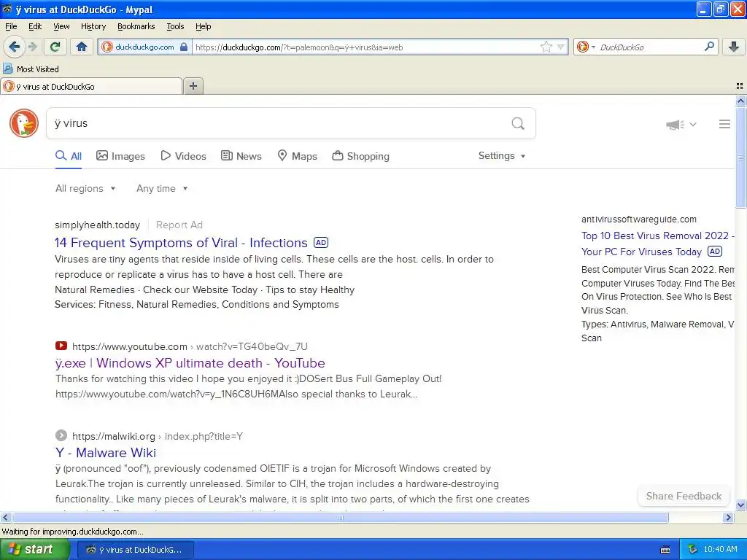Open the list all tabs button
The width and height of the screenshot is (747, 560).
pyautogui.click(x=740, y=86)
